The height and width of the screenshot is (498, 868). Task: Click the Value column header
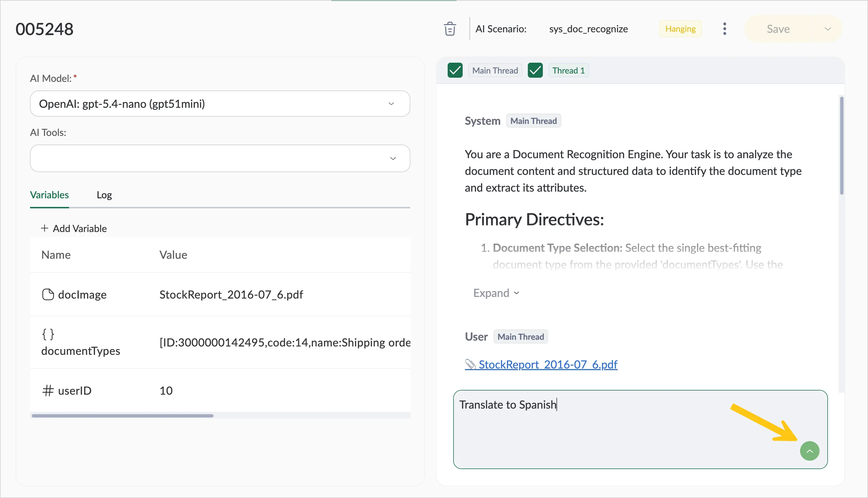pyautogui.click(x=173, y=255)
